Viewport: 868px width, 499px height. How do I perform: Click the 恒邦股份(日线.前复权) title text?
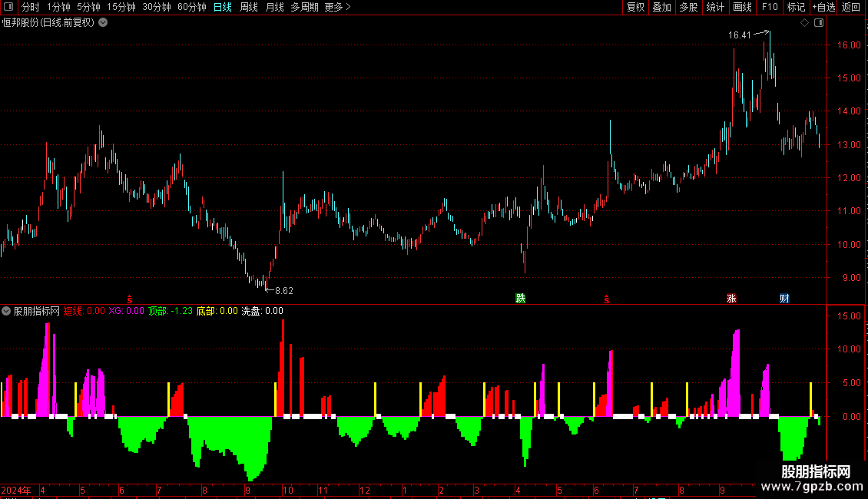point(48,23)
